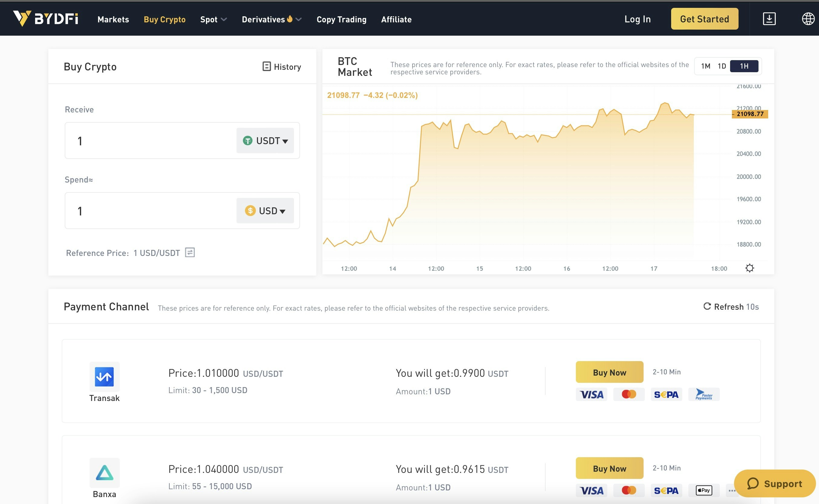Viewport: 819px width, 504px height.
Task: Open the Derivatives nav item
Action: [263, 19]
